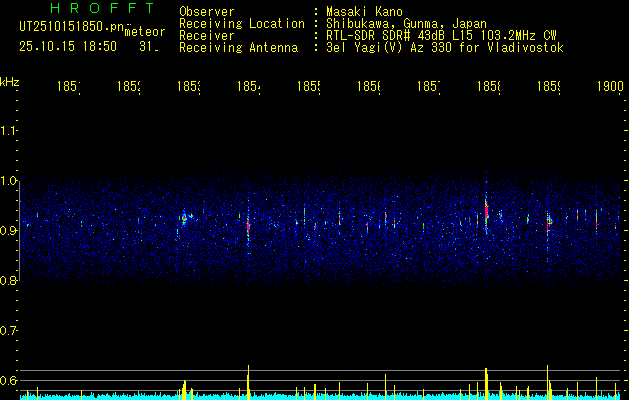Image resolution: width=629 pixels, height=400 pixels.
Task: Click the 1855 time axis label
Action: pyautogui.click(x=309, y=86)
